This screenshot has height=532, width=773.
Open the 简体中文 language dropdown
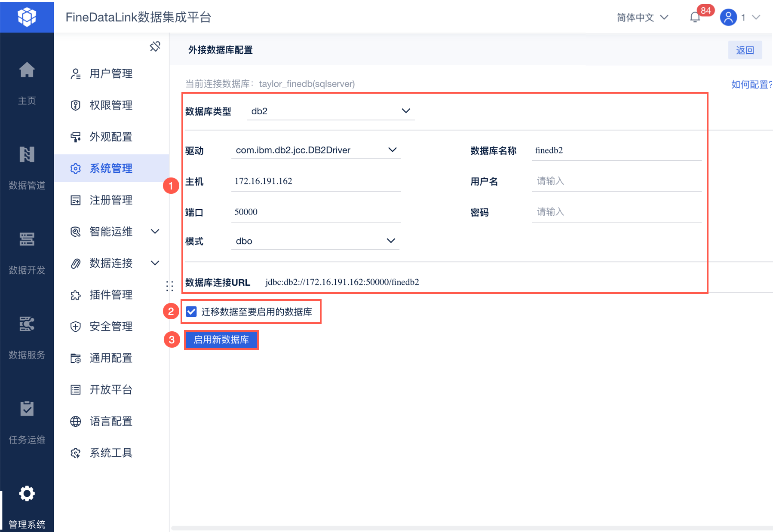[x=642, y=17]
